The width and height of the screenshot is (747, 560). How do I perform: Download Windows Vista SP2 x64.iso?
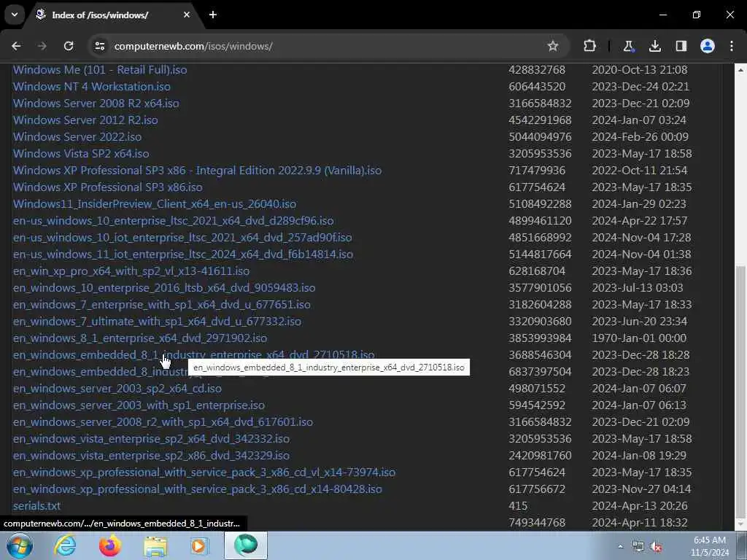tap(81, 153)
